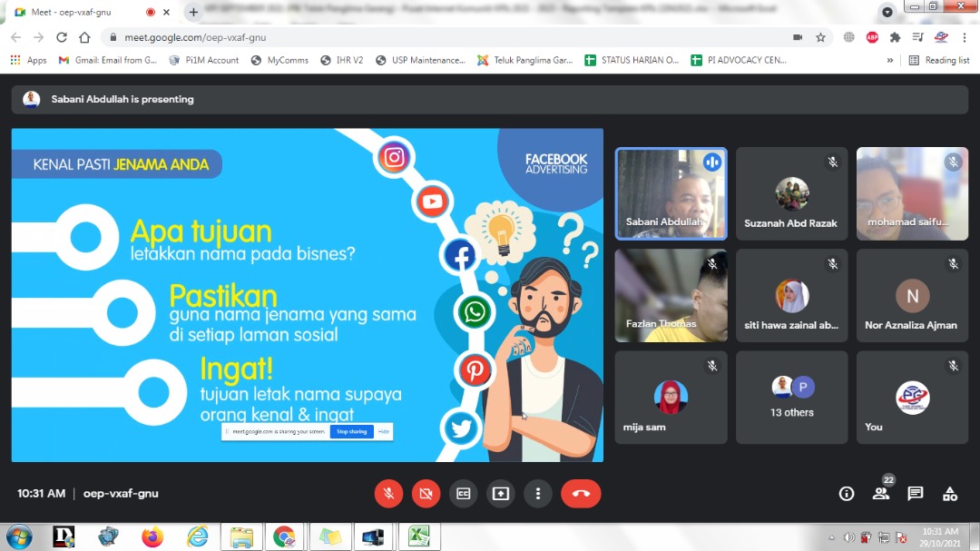Open the globe extension icon in the toolbar
980x551 pixels.
coord(848,37)
